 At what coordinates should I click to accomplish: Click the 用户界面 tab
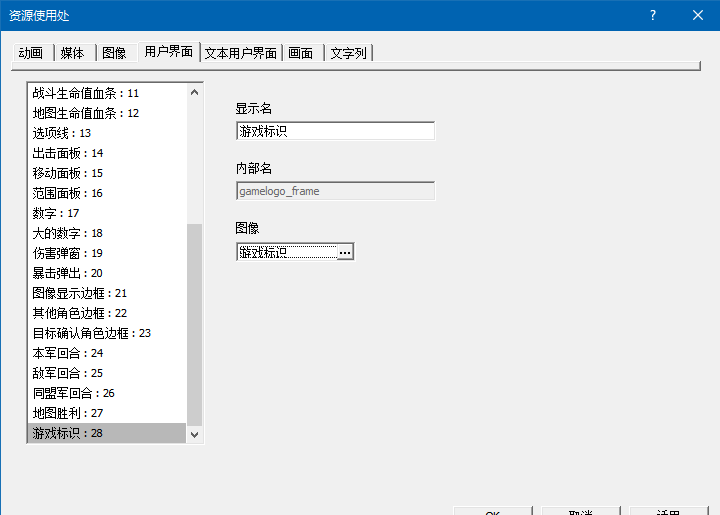pos(169,51)
